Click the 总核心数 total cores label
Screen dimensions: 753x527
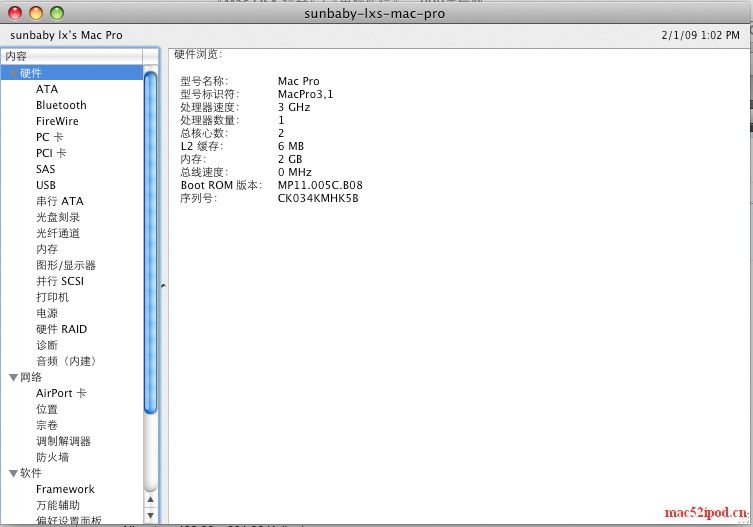click(204, 133)
